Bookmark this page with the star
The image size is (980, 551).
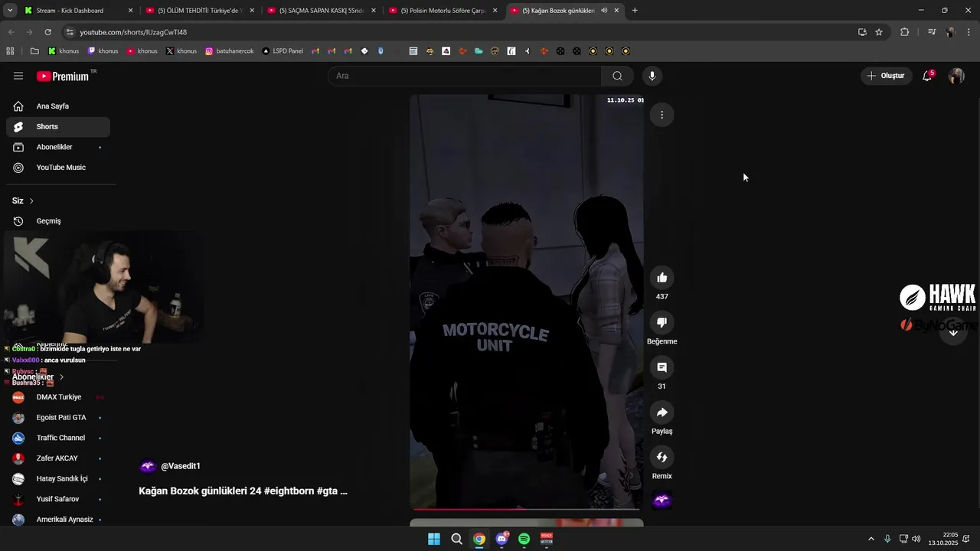[x=879, y=32]
